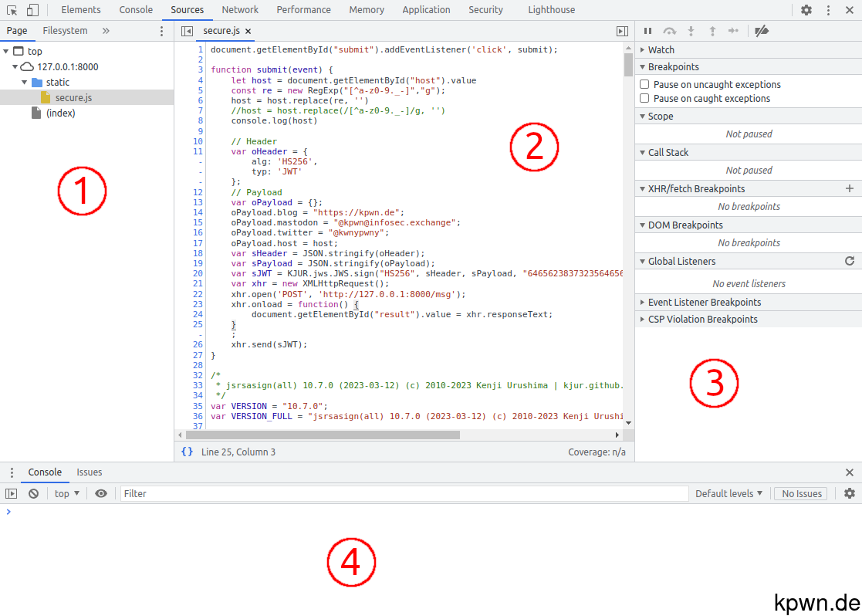Image resolution: width=862 pixels, height=616 pixels.
Task: Type in the console Filter field
Action: (309, 493)
